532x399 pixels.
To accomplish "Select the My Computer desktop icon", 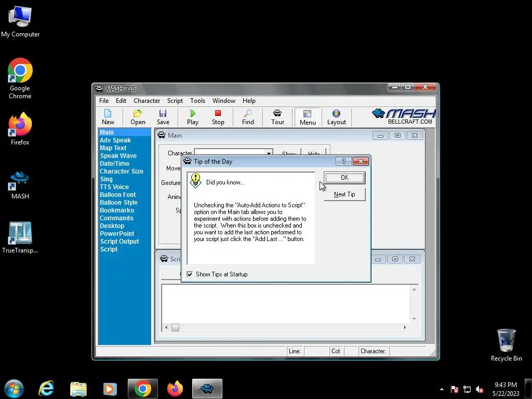I will point(20,22).
